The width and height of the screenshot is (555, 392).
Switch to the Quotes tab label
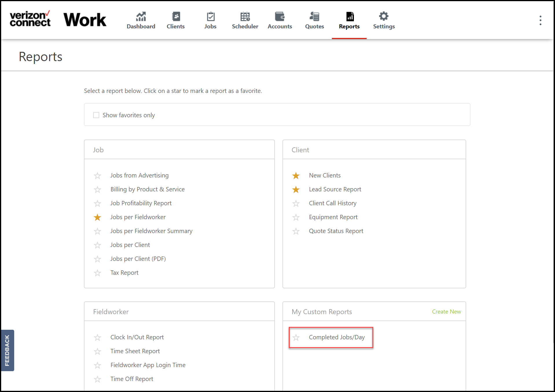click(x=315, y=26)
